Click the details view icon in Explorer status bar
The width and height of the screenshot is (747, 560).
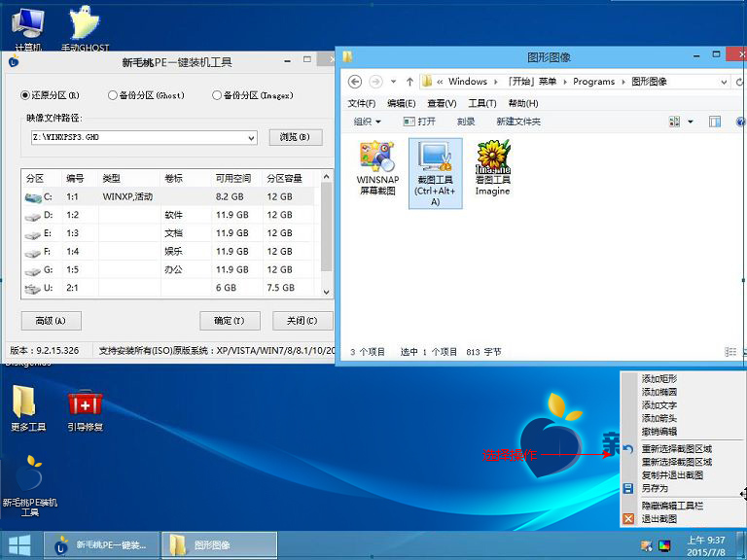tap(729, 352)
